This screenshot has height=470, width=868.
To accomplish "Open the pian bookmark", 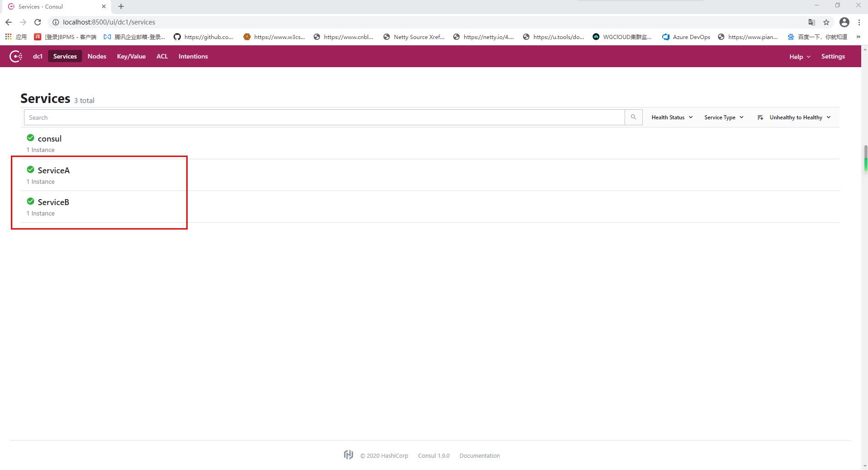I will coord(748,37).
